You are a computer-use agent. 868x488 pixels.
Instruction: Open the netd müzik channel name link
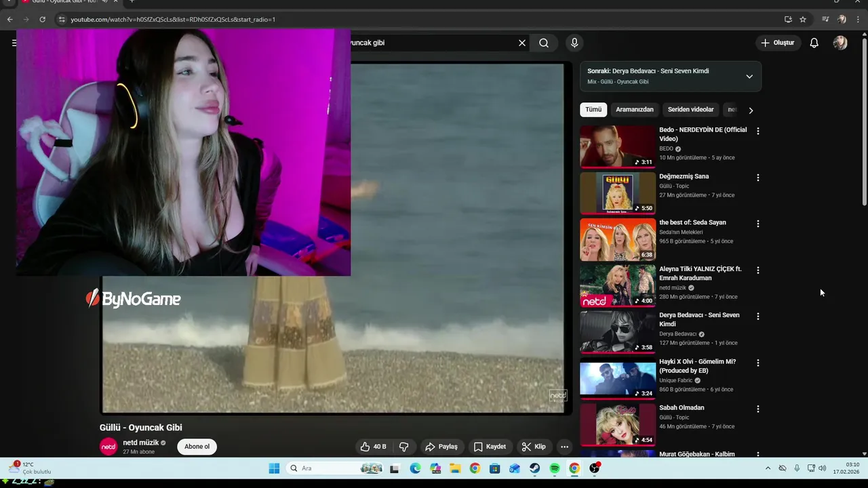[x=140, y=443]
